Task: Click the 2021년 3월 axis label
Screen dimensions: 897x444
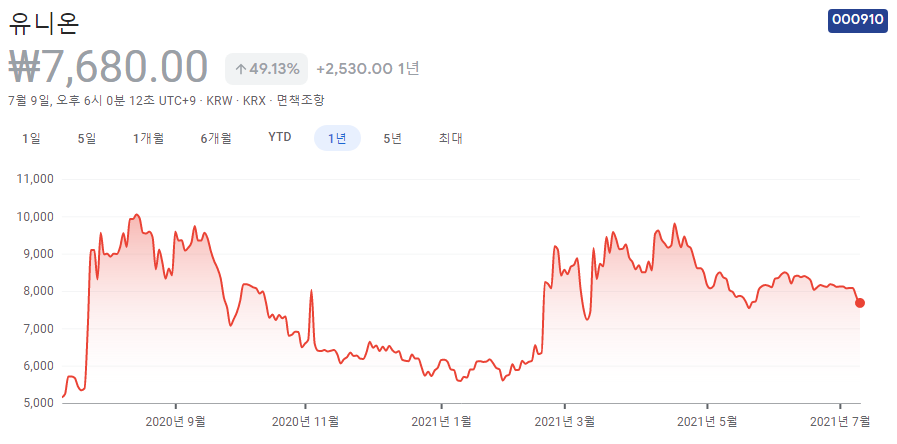Action: pos(565,422)
